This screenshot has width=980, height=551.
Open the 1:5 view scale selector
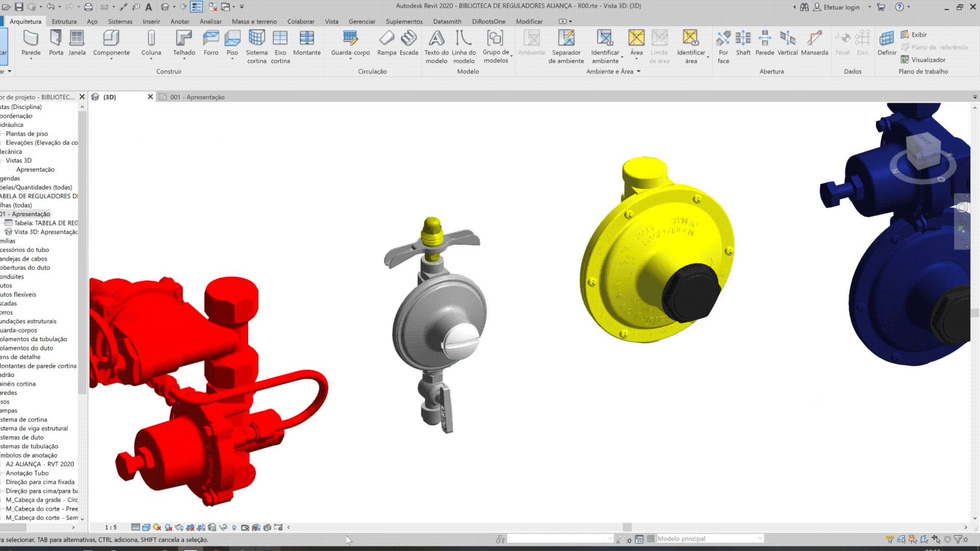click(x=111, y=528)
